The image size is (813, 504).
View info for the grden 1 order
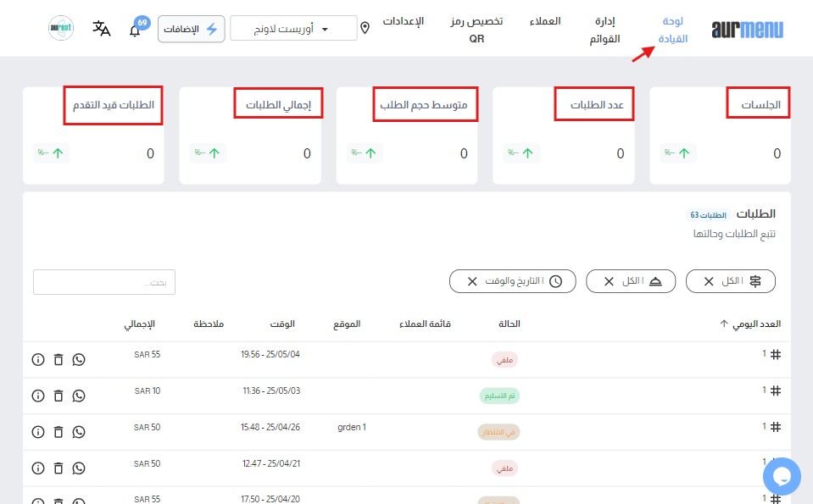click(37, 432)
